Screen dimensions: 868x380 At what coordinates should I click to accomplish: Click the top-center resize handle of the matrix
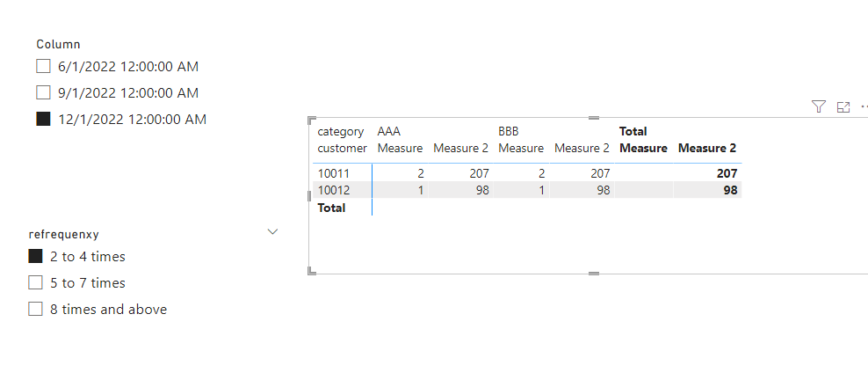pos(594,118)
